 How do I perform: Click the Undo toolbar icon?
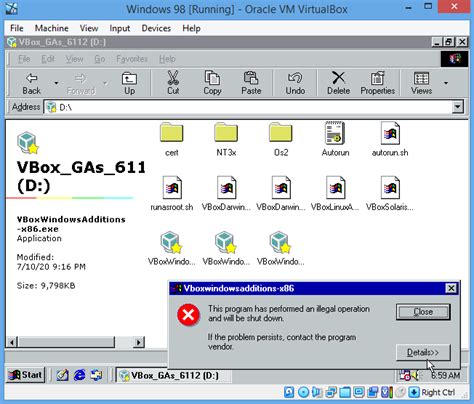[295, 78]
